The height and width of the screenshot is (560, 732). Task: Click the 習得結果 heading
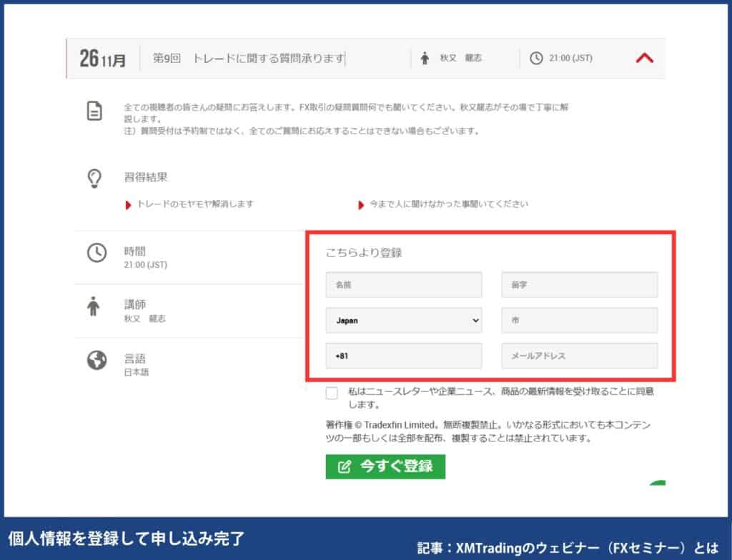coord(146,177)
